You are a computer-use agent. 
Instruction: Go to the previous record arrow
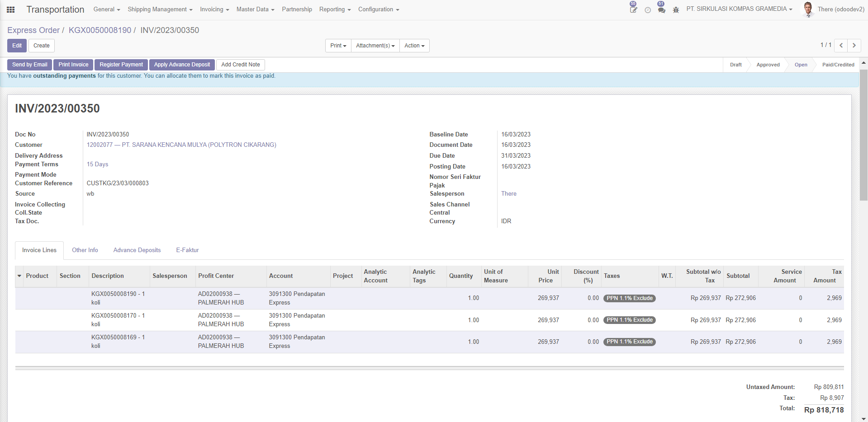tap(841, 45)
